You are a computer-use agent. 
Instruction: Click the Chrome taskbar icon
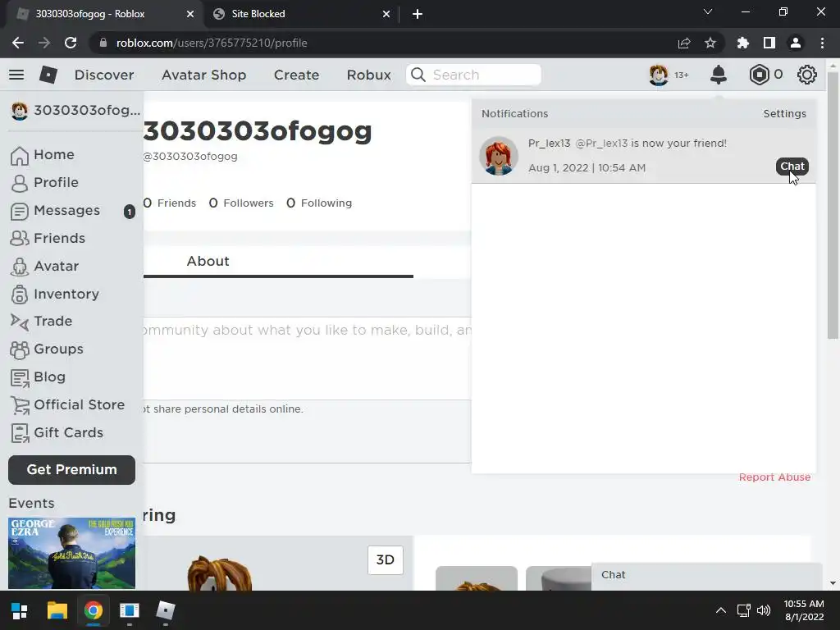(x=94, y=610)
